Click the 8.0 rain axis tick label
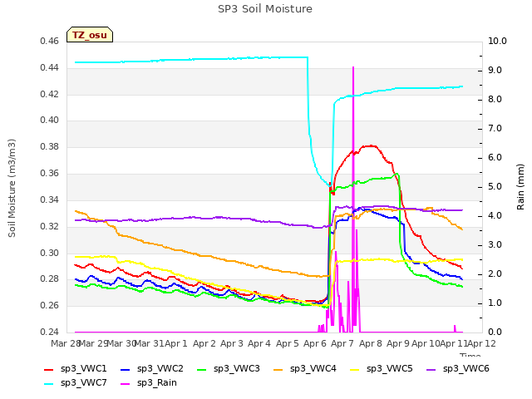The width and height of the screenshot is (532, 399). pos(495,100)
